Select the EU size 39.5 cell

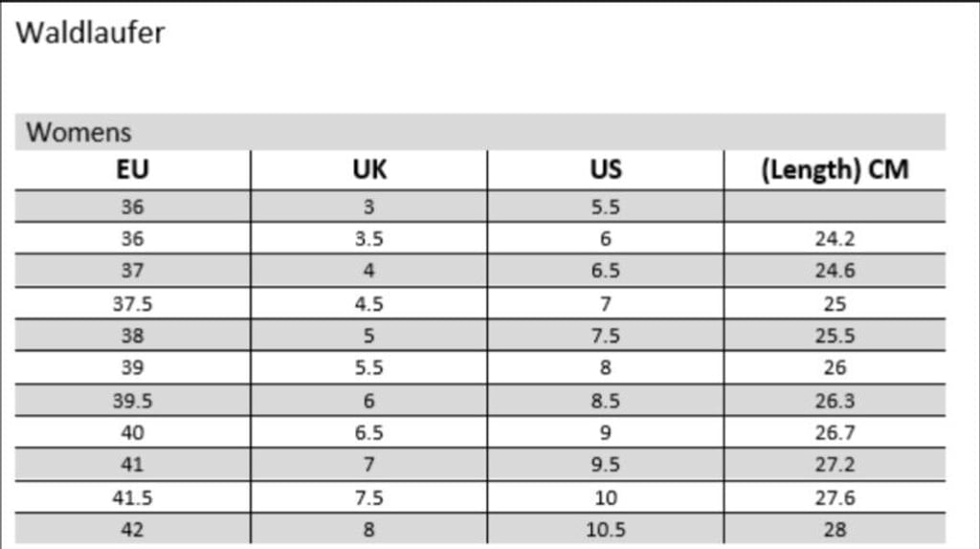[x=132, y=401]
